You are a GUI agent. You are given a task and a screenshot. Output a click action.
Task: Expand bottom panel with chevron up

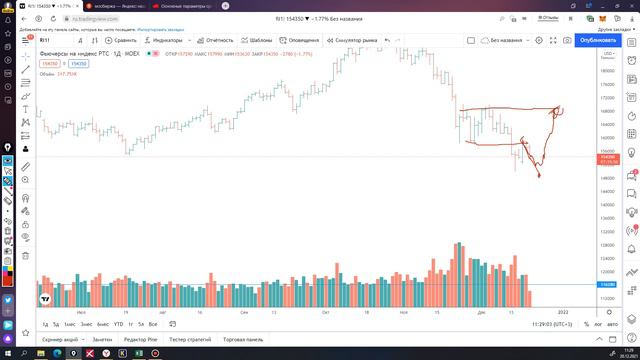point(599,339)
